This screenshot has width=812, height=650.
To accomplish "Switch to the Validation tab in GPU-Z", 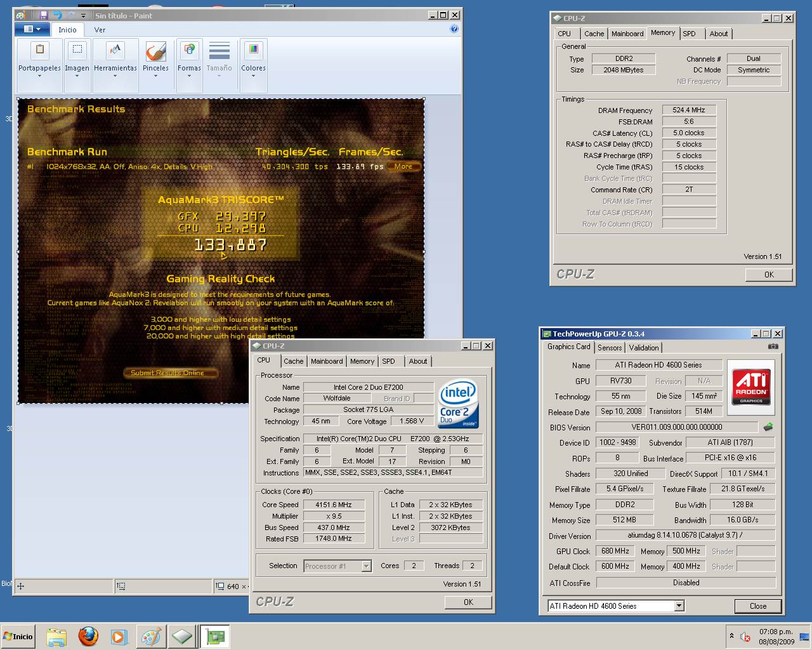I will pos(644,348).
